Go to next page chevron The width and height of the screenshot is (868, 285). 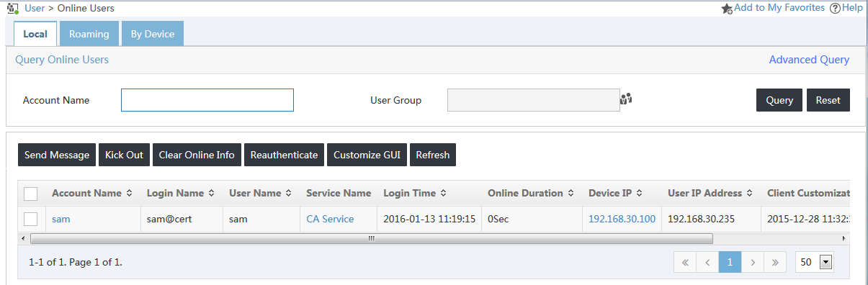pyautogui.click(x=752, y=263)
